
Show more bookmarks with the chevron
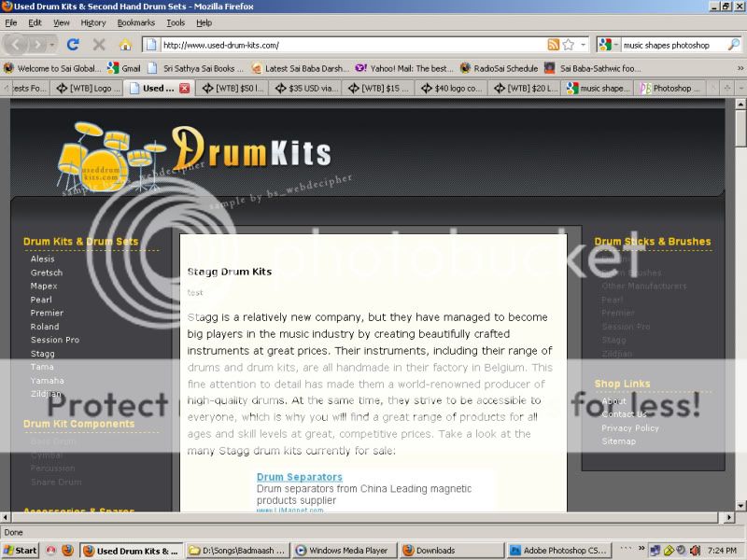(x=740, y=68)
